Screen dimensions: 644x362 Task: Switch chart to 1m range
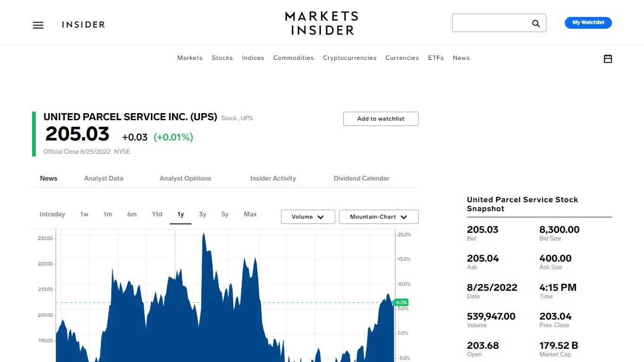(107, 214)
